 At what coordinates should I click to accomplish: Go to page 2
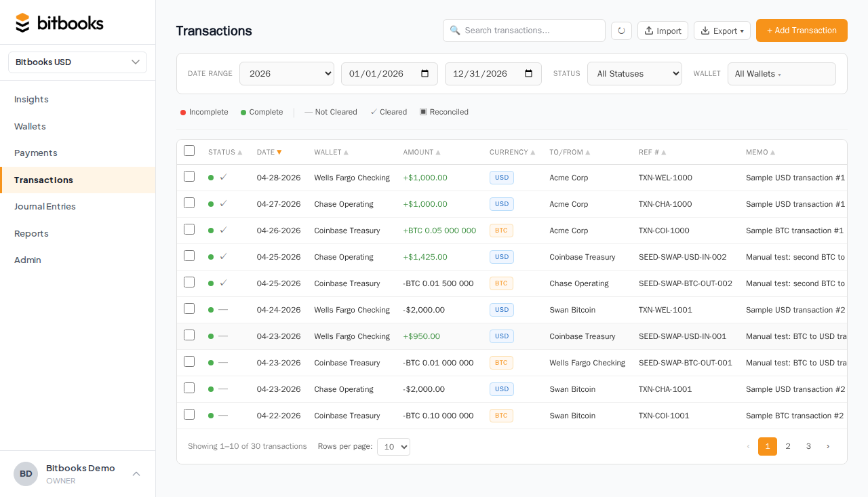788,446
